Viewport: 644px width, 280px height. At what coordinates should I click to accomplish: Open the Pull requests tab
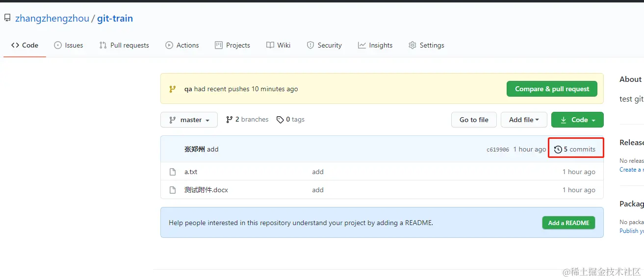124,45
